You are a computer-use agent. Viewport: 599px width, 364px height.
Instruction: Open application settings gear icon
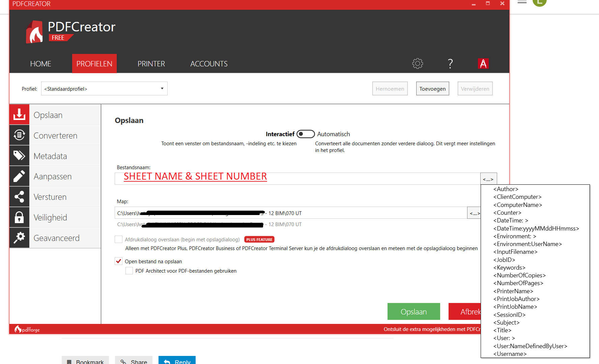418,63
